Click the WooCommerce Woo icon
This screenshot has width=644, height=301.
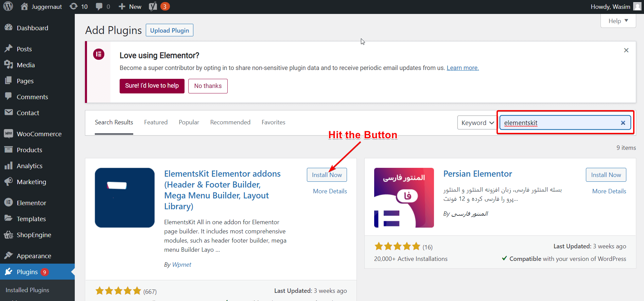(8, 134)
